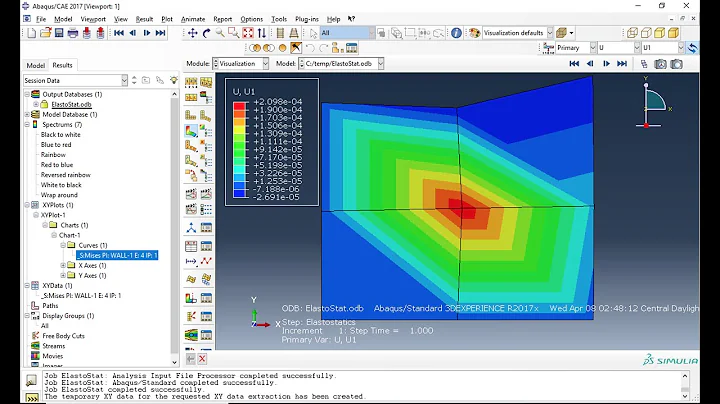Open the Animate menu

click(193, 19)
